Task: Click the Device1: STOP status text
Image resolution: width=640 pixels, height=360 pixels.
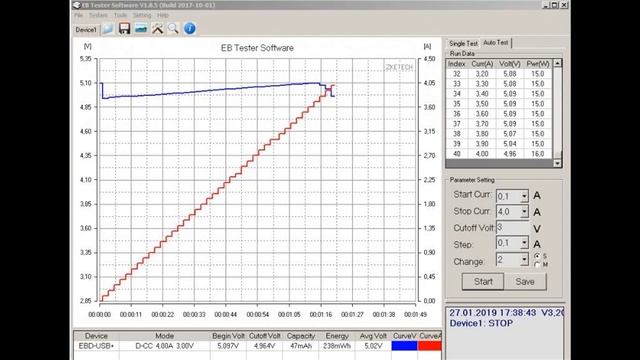Action: [481, 323]
